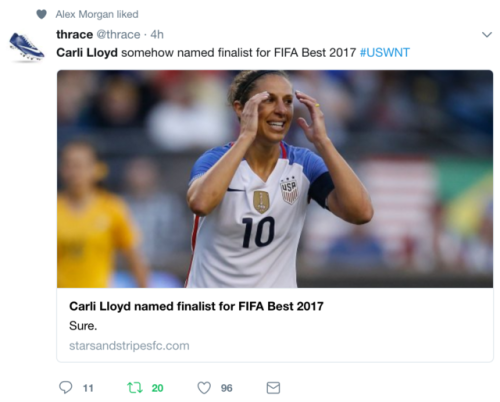
Task: Open the 4h timestamp permalink
Action: (x=157, y=34)
